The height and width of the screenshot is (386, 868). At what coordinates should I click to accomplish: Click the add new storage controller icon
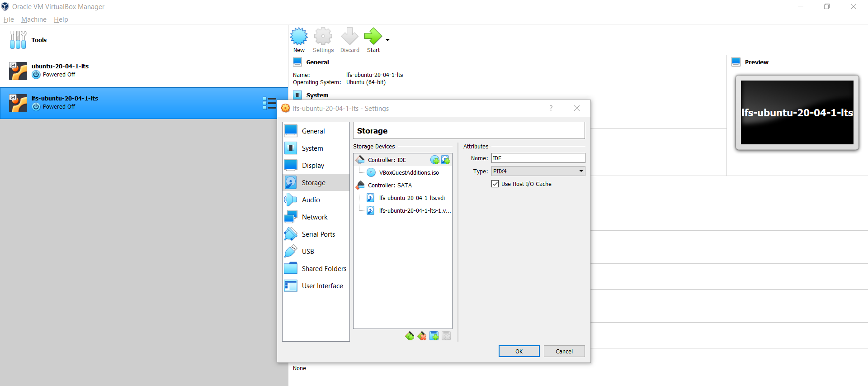pyautogui.click(x=410, y=336)
